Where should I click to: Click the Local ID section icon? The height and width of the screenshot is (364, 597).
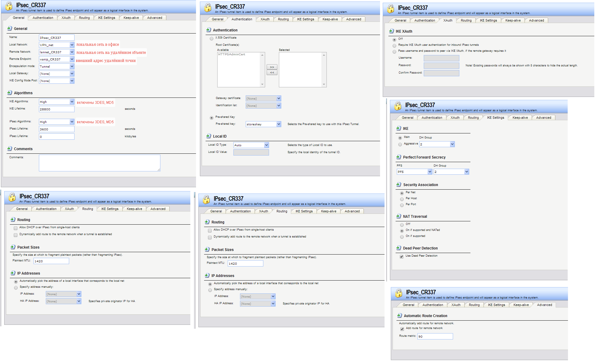coord(209,136)
